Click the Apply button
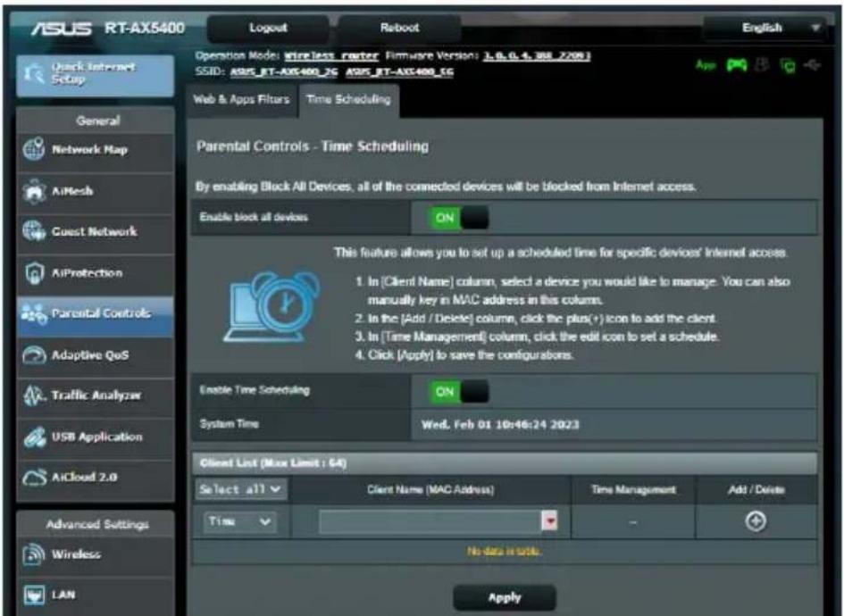The height and width of the screenshot is (616, 844). (x=505, y=598)
